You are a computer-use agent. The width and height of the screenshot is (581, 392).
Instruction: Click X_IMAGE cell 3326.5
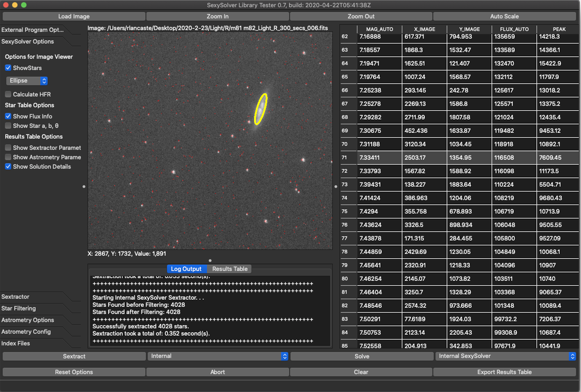424,225
